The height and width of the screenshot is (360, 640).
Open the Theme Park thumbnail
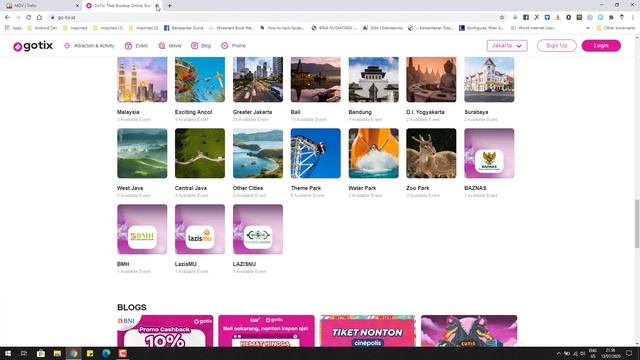tap(316, 153)
